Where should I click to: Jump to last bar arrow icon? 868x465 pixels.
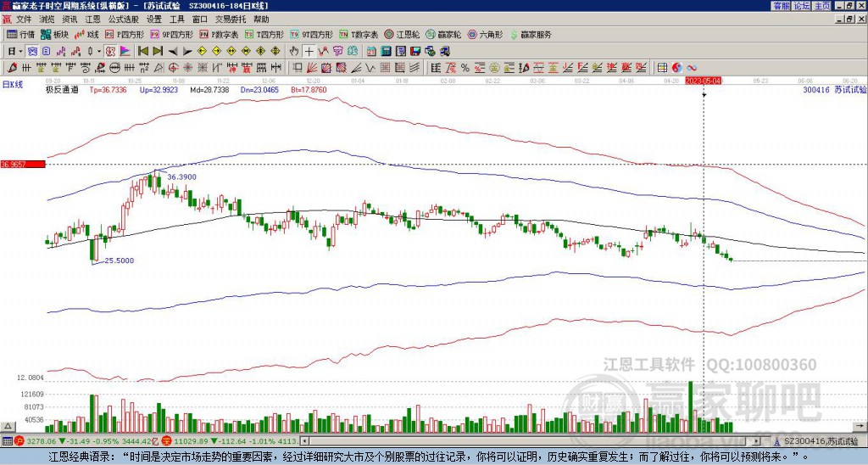158,52
